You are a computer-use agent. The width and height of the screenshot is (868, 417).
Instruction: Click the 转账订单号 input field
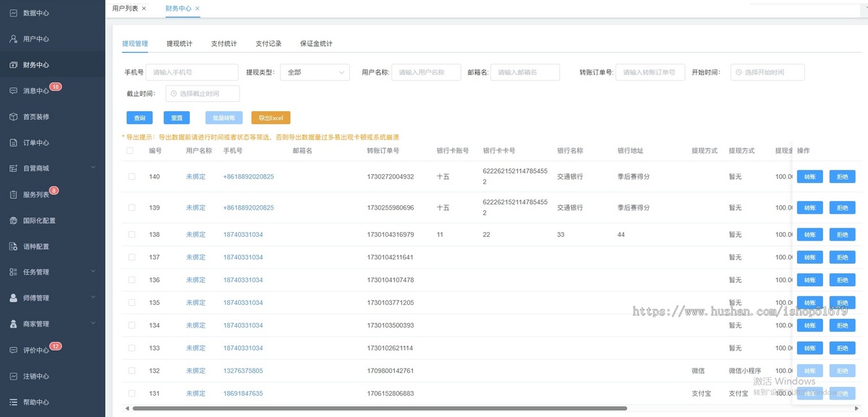[x=650, y=72]
